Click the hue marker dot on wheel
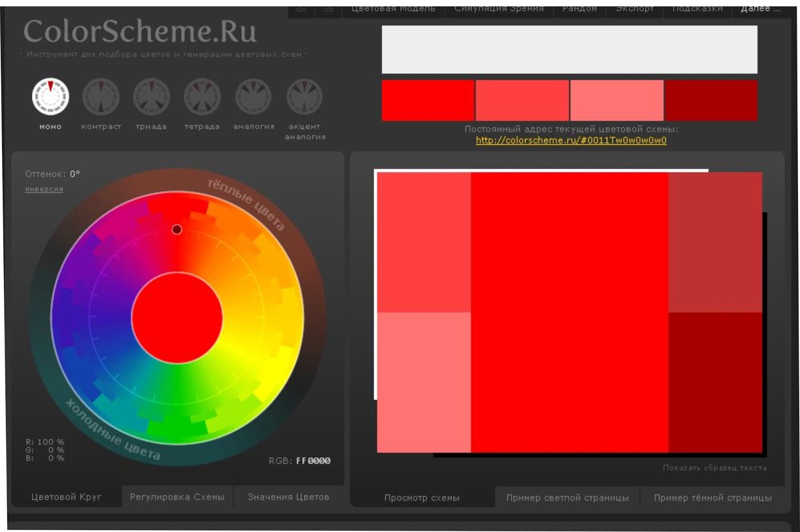This screenshot has height=532, width=800. click(177, 229)
